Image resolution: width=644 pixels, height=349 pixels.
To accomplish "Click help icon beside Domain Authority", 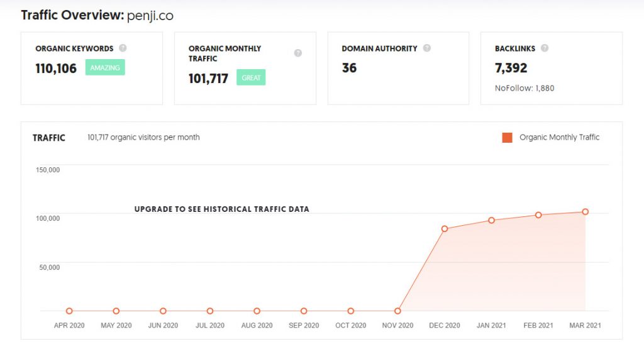I will [x=427, y=48].
